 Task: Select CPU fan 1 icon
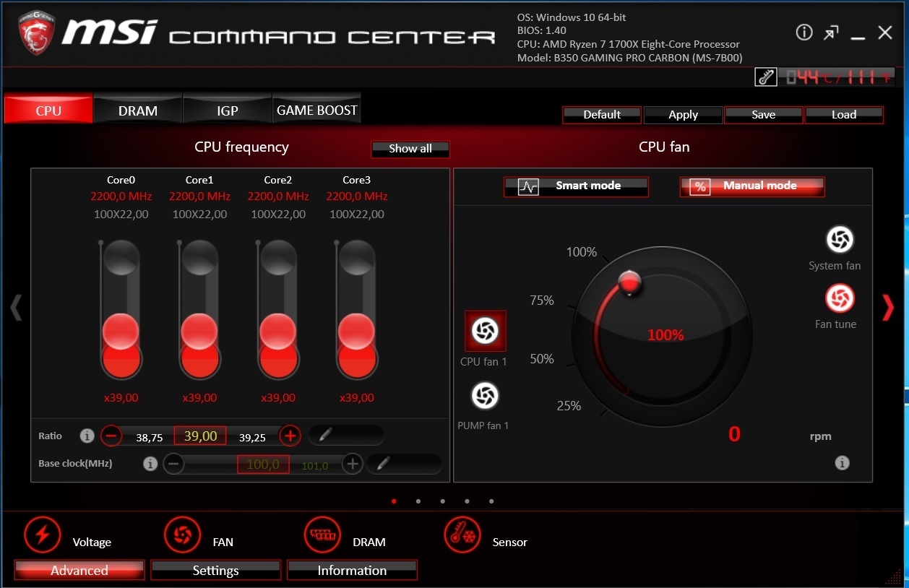[x=485, y=331]
